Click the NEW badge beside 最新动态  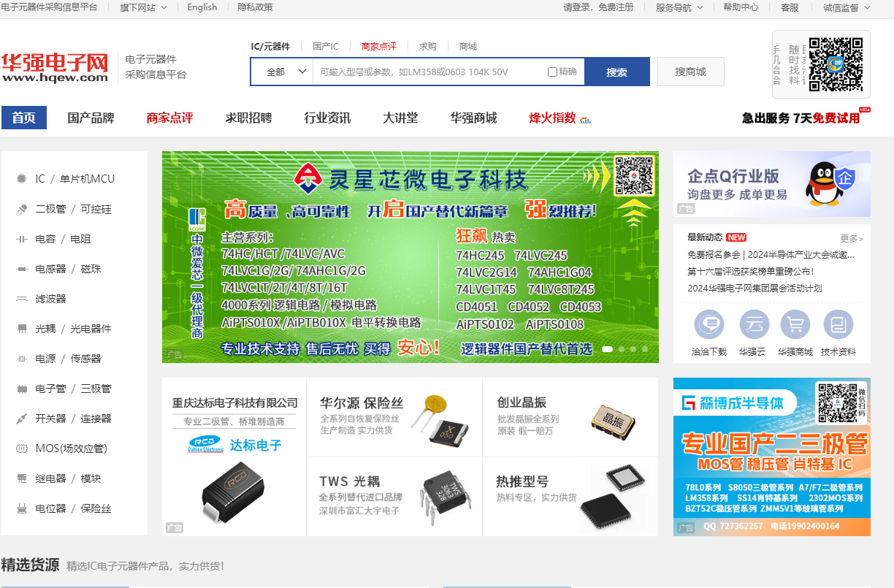(736, 237)
